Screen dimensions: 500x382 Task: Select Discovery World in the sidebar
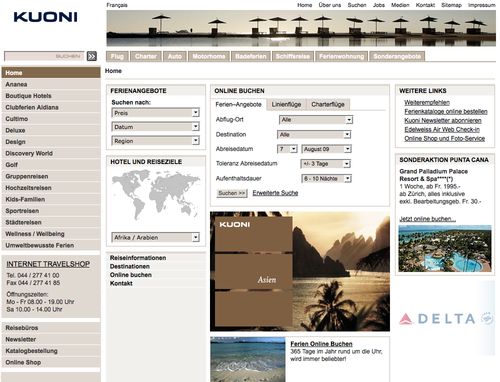[51, 153]
